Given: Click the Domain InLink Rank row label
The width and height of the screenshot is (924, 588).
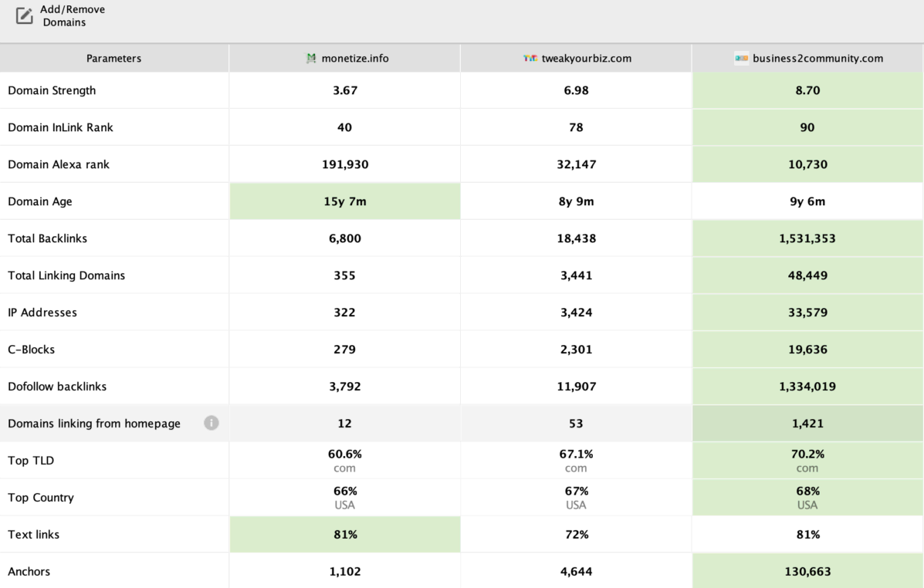Looking at the screenshot, I should pos(60,128).
